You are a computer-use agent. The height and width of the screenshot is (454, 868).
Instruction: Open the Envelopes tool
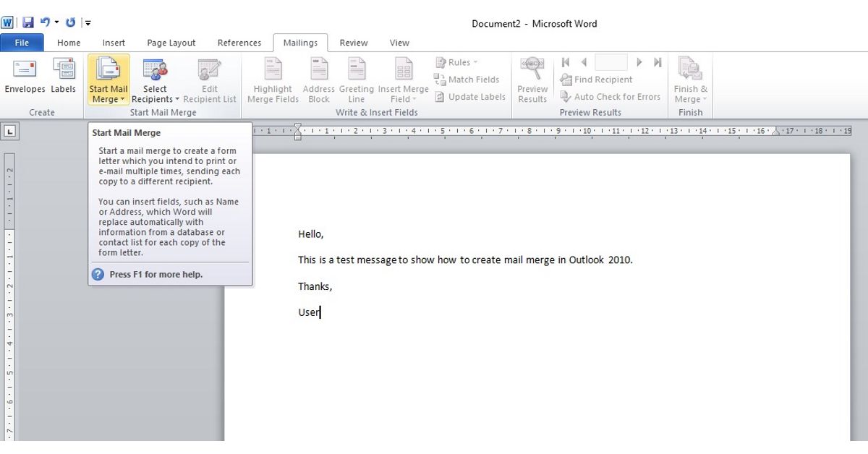(25, 78)
